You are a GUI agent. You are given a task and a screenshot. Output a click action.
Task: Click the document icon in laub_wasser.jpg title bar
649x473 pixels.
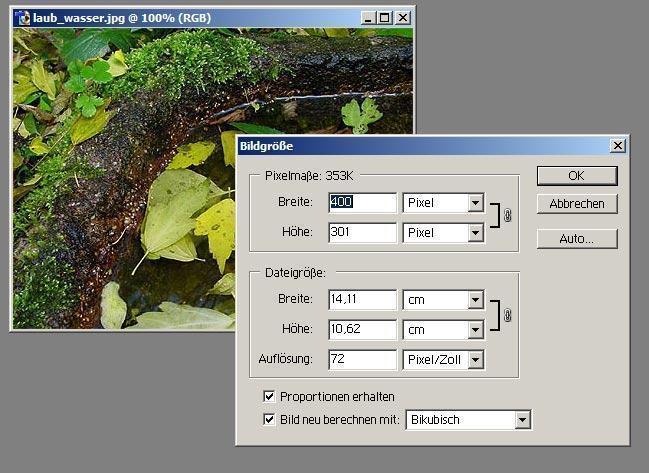click(22, 17)
